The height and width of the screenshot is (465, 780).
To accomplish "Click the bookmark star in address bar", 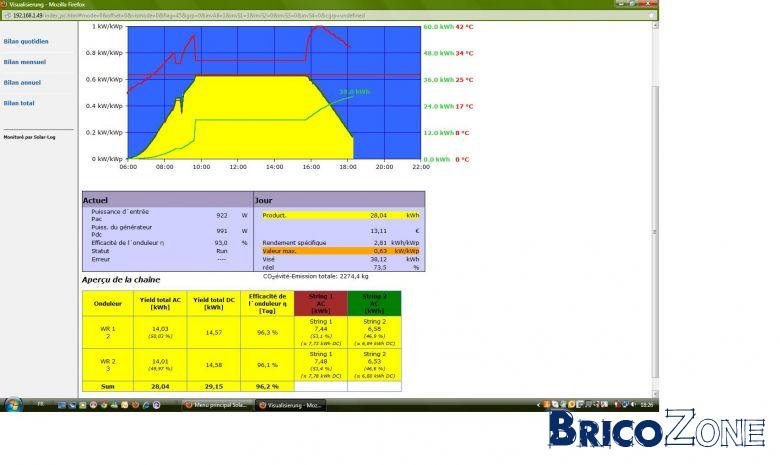I will (x=651, y=15).
